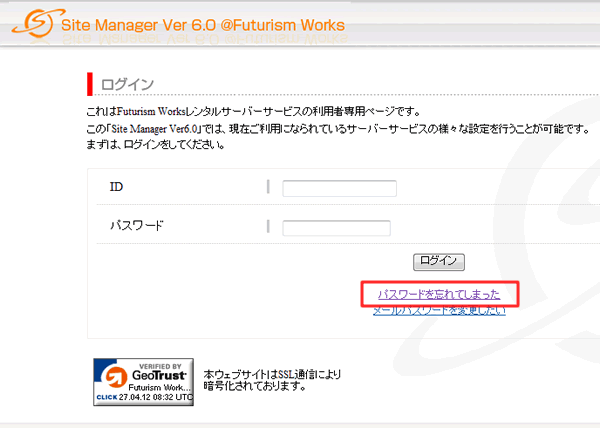
Task: Click the CLICK timestamp line in GeoTrust seal
Action: coord(143,397)
